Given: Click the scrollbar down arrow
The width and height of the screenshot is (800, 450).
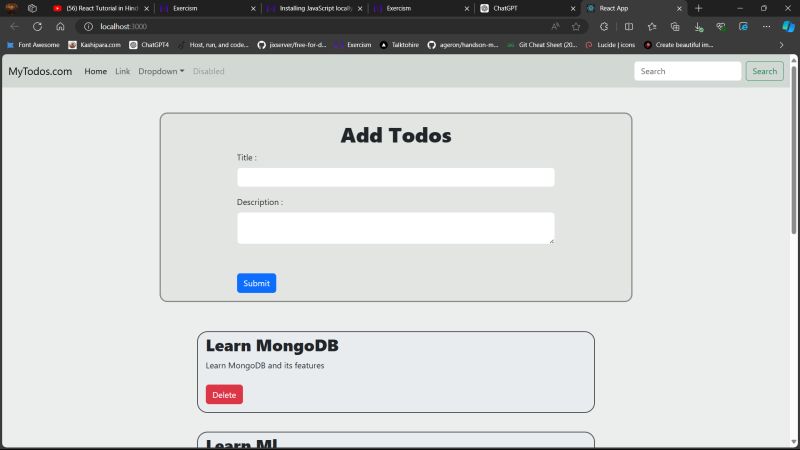Looking at the screenshot, I should click(x=793, y=442).
